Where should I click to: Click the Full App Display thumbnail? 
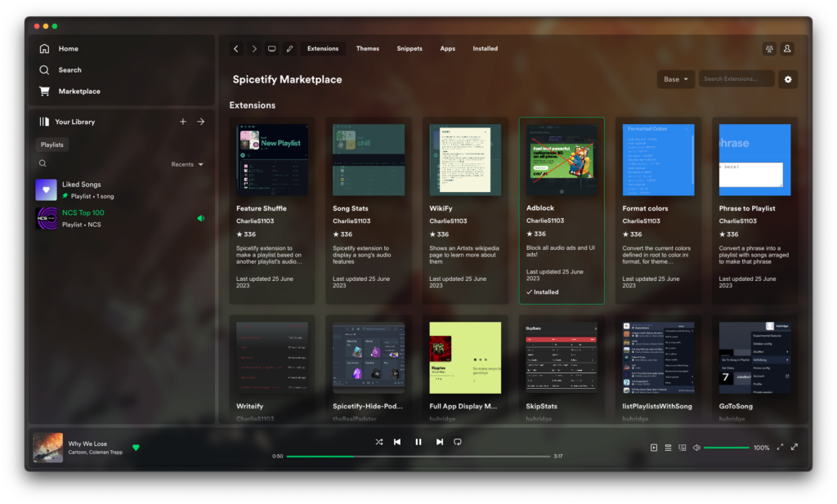tap(465, 357)
